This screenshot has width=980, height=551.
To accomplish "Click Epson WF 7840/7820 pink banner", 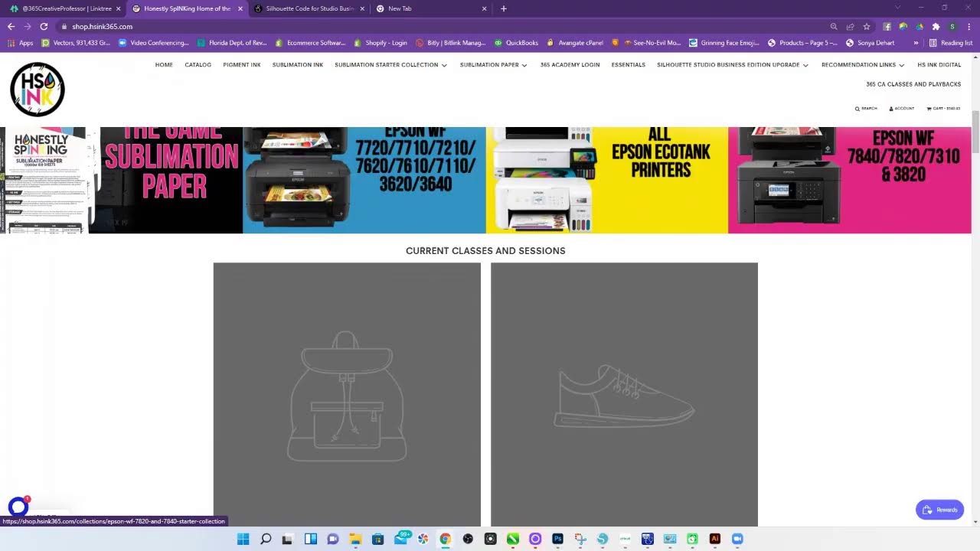I will [850, 180].
